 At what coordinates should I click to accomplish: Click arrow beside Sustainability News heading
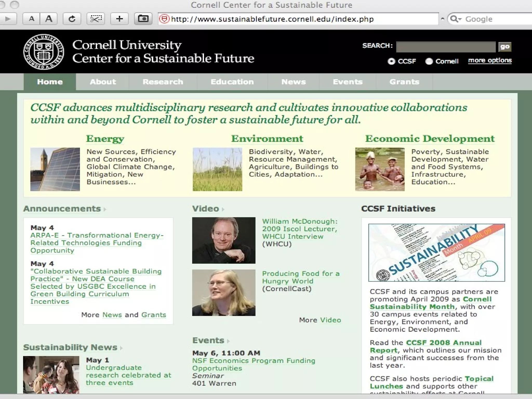pos(121,348)
